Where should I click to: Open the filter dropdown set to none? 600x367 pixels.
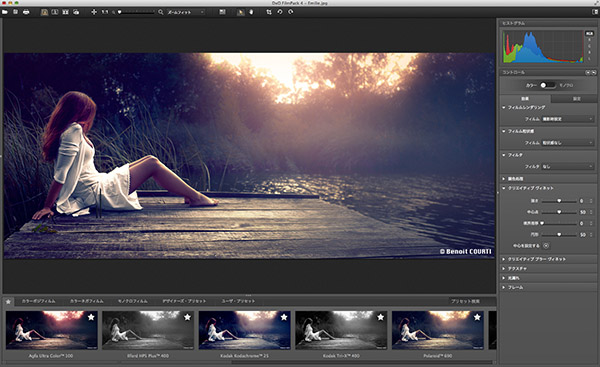[x=568, y=166]
